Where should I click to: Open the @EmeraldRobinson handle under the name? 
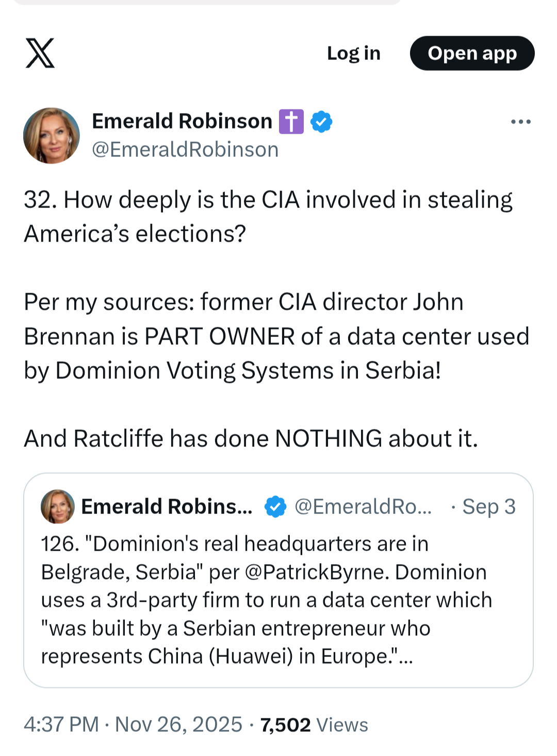point(185,150)
